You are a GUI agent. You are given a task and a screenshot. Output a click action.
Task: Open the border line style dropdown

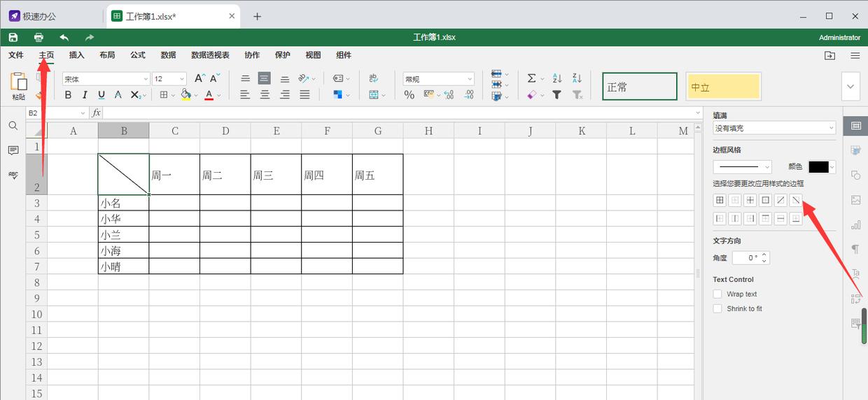pos(742,166)
